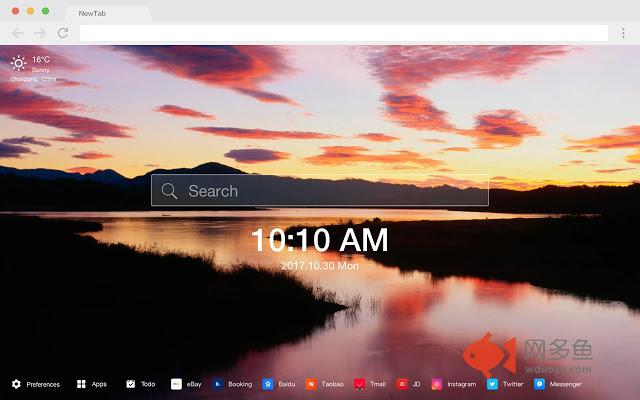Open the Booking shortcut
The height and width of the screenshot is (400, 640).
[x=217, y=384]
